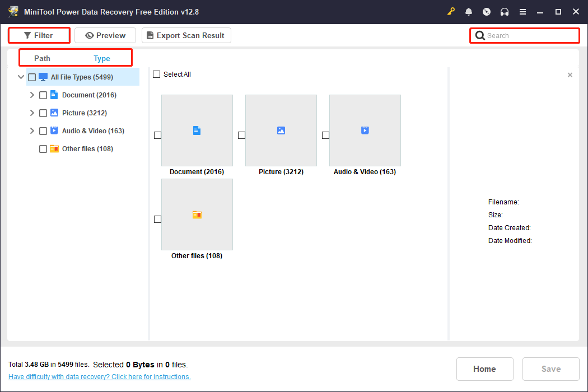Click the Home button
This screenshot has width=588, height=392.
pyautogui.click(x=484, y=368)
